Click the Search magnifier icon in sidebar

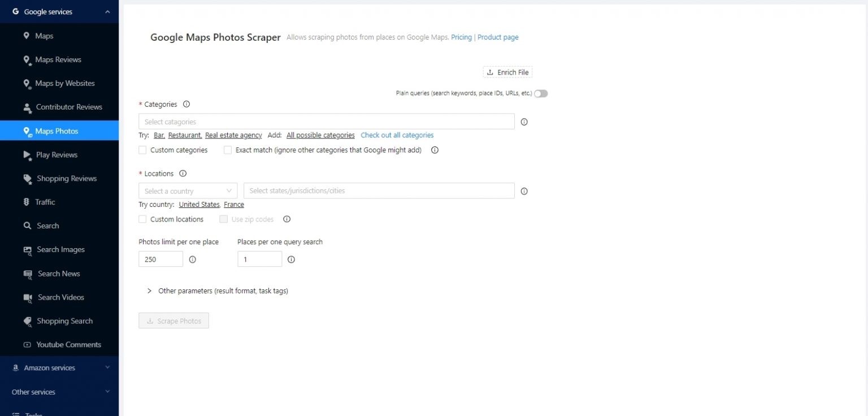coord(27,226)
